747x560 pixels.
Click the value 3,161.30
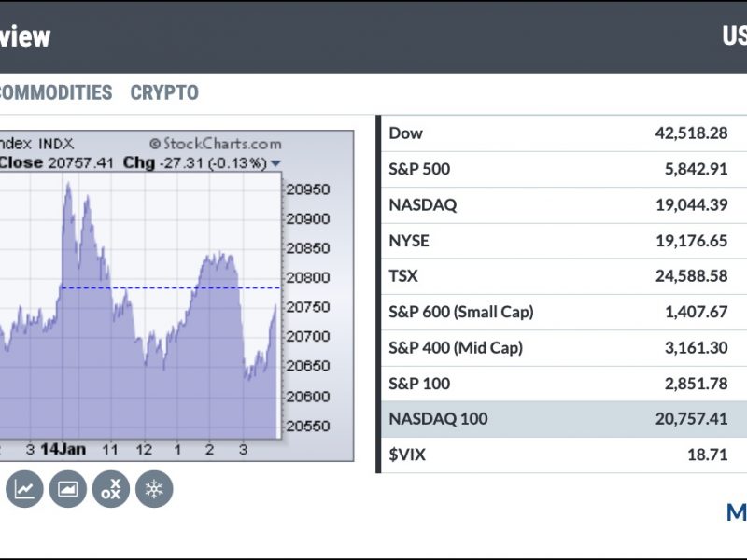point(696,347)
